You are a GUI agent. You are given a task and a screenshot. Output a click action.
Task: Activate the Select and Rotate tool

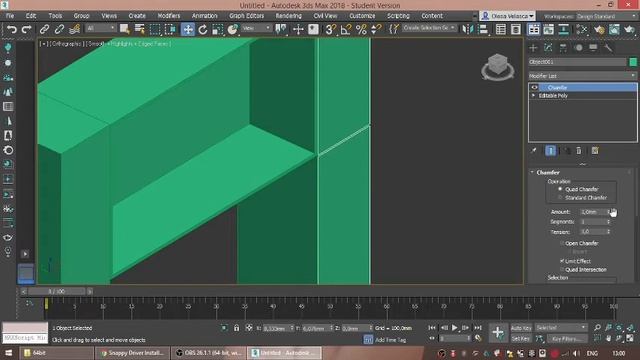(x=203, y=29)
